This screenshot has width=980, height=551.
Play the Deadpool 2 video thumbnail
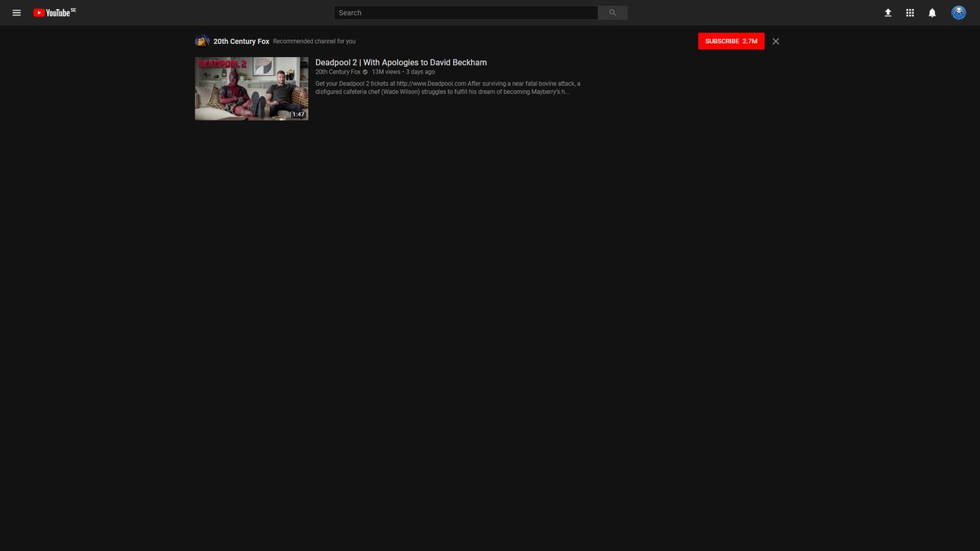tap(252, 88)
